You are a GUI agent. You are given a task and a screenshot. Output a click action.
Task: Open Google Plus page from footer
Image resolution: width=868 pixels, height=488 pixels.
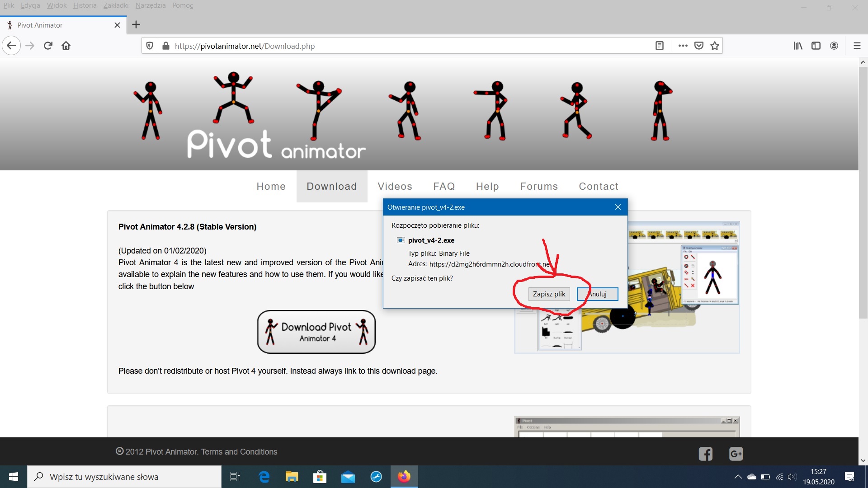736,454
